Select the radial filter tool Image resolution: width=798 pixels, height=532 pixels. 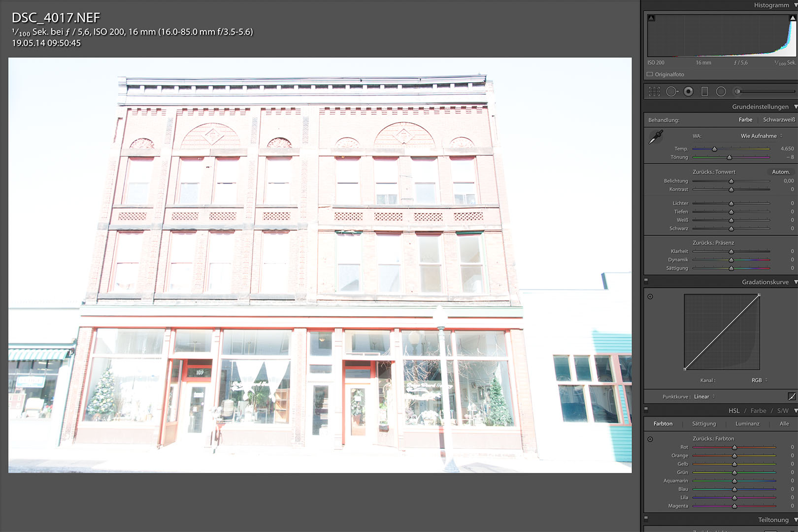(x=721, y=92)
